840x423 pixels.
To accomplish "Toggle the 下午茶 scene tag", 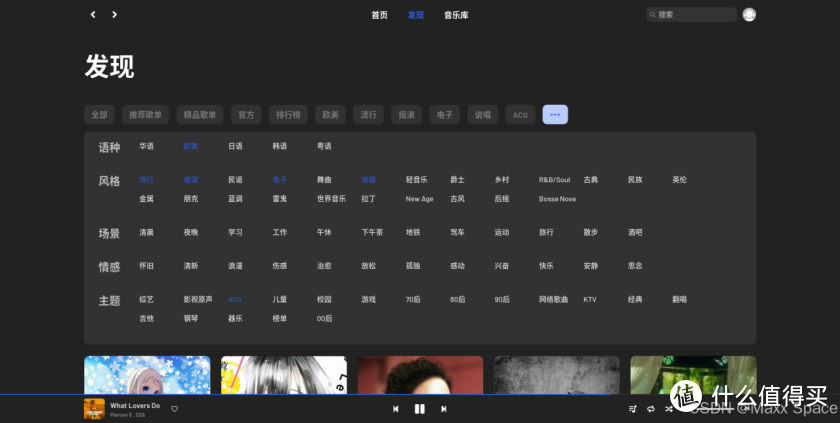I will coord(372,232).
